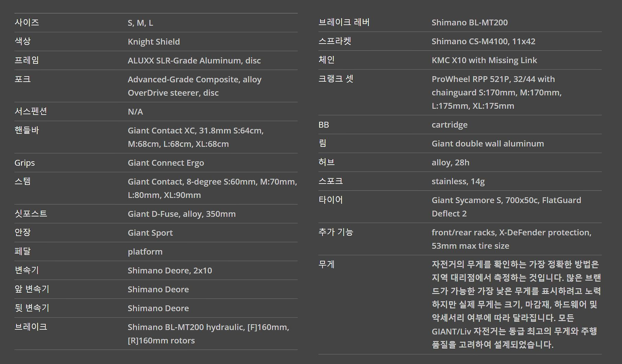Click the 'BB' label
Screen dimensions: 622x364
[324, 125]
